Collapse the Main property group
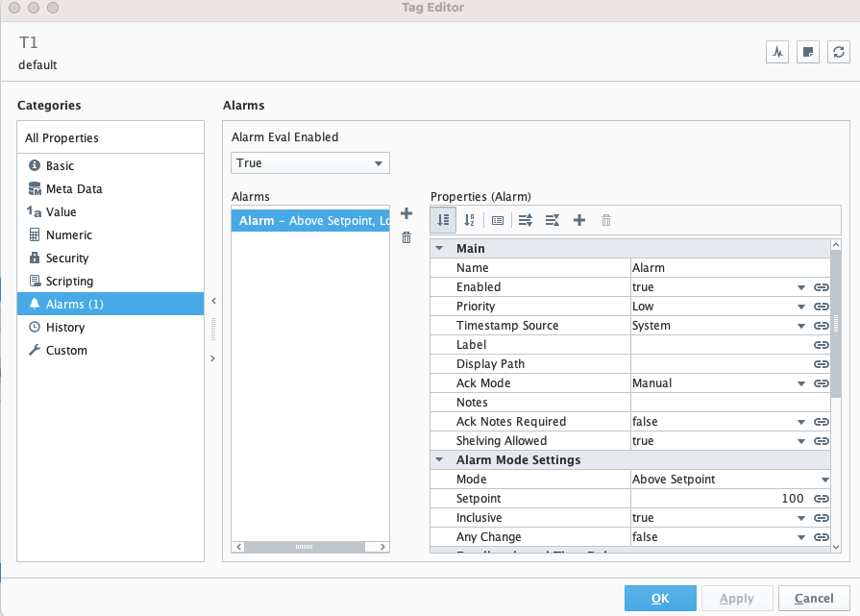 point(440,249)
